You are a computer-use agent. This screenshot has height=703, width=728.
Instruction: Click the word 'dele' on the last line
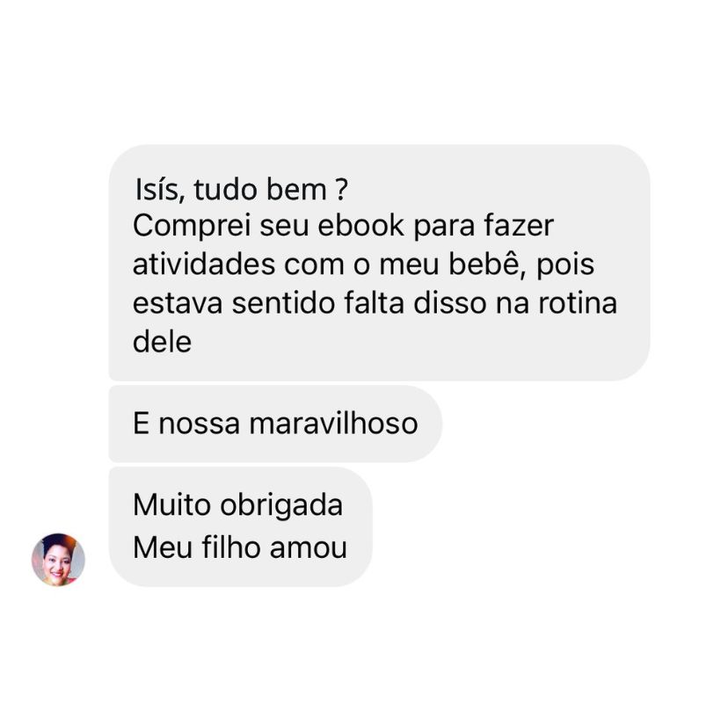(162, 342)
